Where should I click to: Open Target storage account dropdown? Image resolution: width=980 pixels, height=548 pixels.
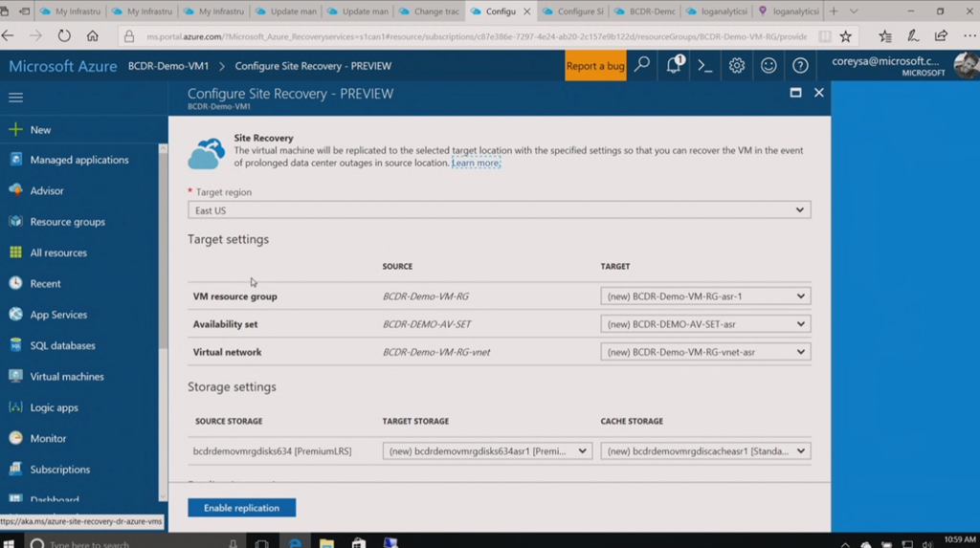click(x=487, y=450)
